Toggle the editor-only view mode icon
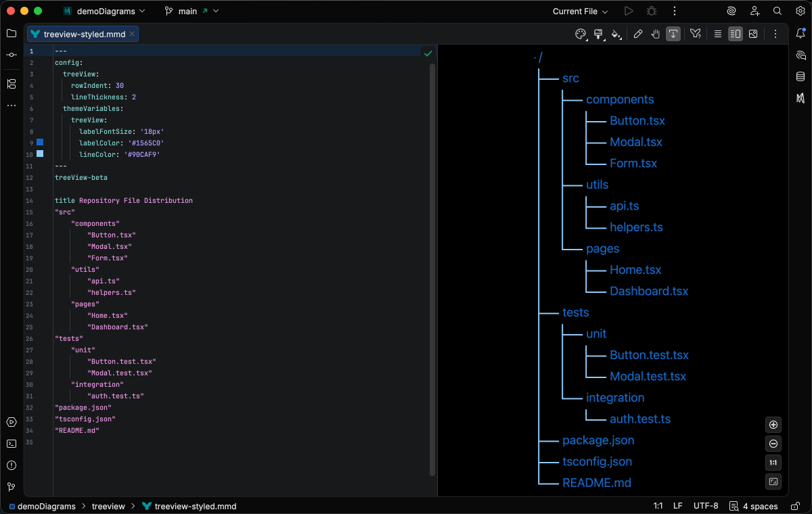 [x=717, y=34]
